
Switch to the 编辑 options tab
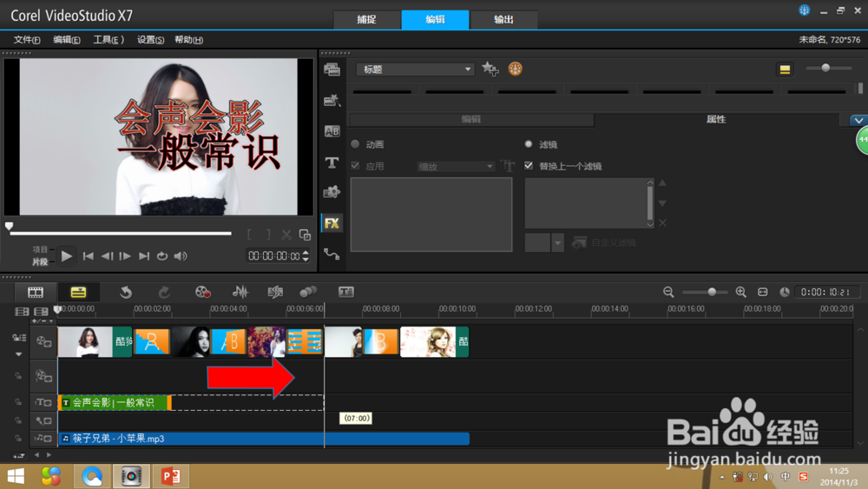click(471, 119)
